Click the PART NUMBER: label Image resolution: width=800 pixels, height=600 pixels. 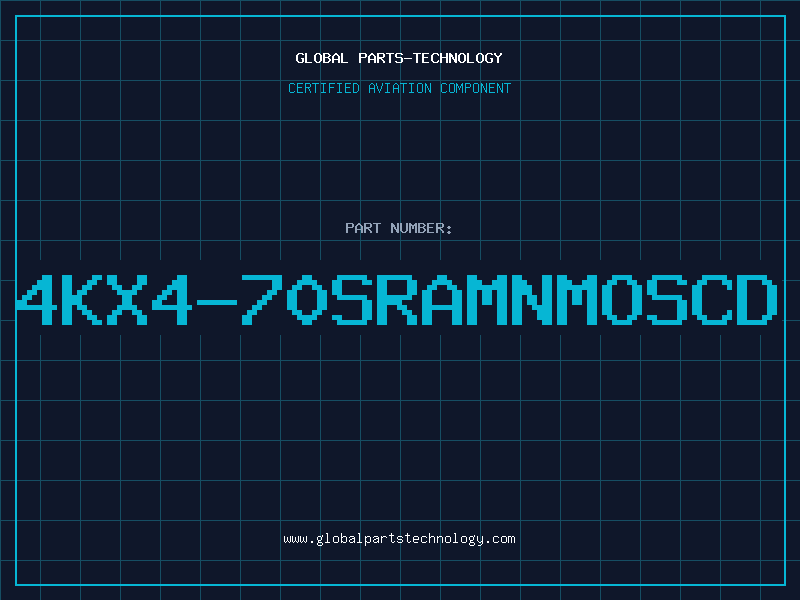399,228
